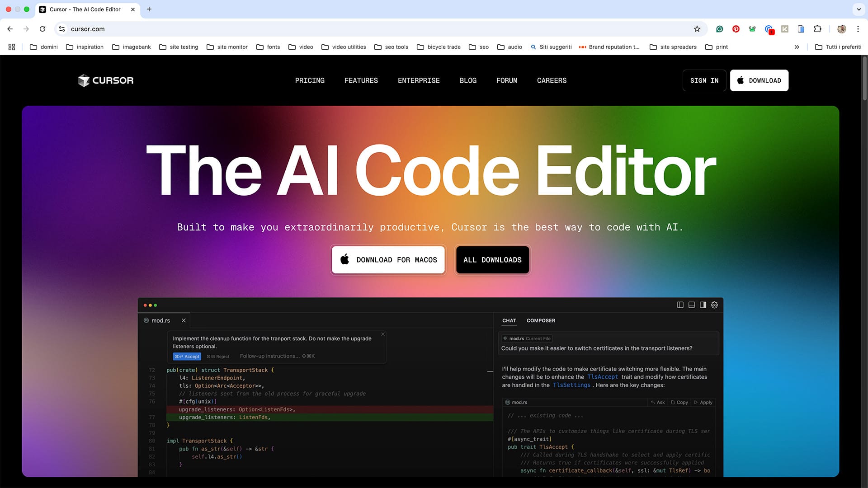Open the settings gear in the editor mockup

pos(714,305)
